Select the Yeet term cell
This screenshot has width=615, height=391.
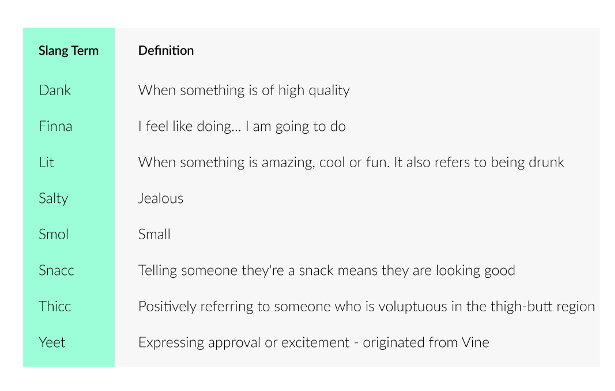52,342
